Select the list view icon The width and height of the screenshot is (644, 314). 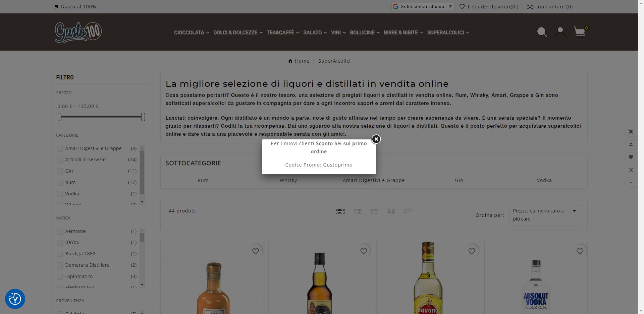tap(375, 211)
